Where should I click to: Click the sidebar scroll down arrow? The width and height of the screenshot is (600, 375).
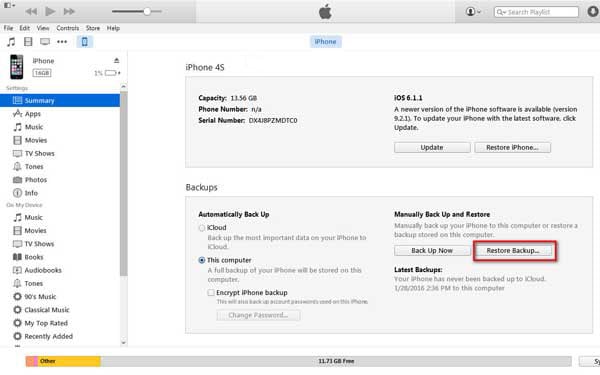[123, 342]
